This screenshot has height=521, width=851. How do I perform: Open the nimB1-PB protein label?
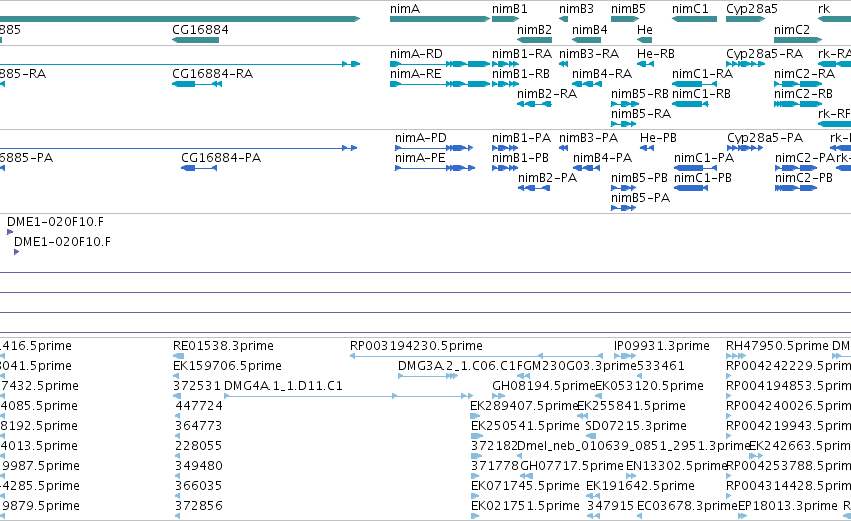pos(520,158)
